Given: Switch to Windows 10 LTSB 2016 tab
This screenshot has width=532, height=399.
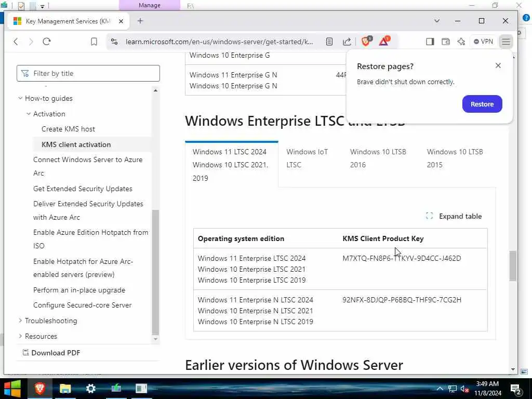Looking at the screenshot, I should point(378,158).
